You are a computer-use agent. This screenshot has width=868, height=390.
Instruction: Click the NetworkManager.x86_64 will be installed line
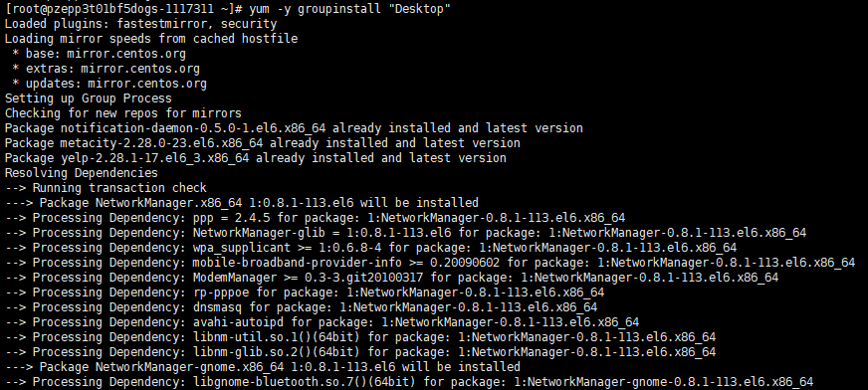[241, 203]
